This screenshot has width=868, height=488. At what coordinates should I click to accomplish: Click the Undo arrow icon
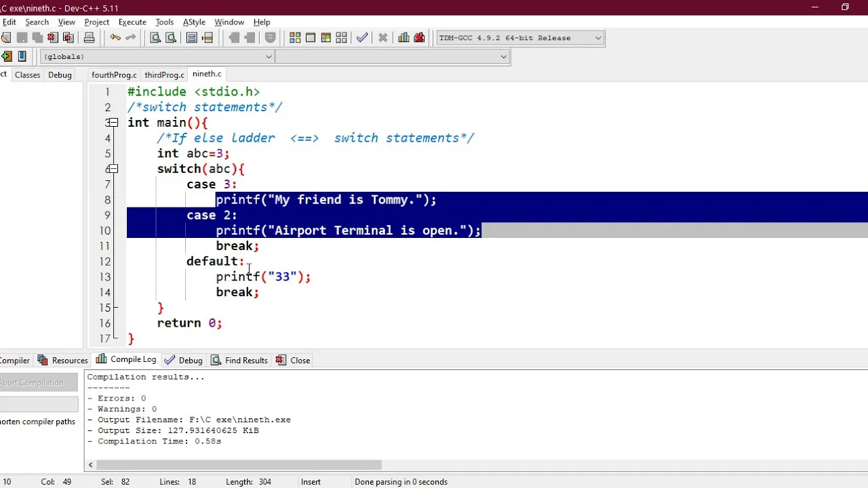pyautogui.click(x=115, y=38)
